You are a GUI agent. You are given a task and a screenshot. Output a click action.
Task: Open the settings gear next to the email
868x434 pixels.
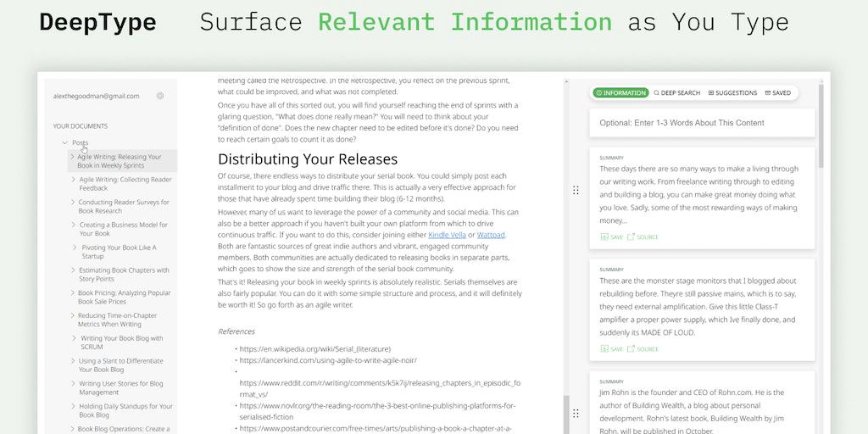point(160,96)
